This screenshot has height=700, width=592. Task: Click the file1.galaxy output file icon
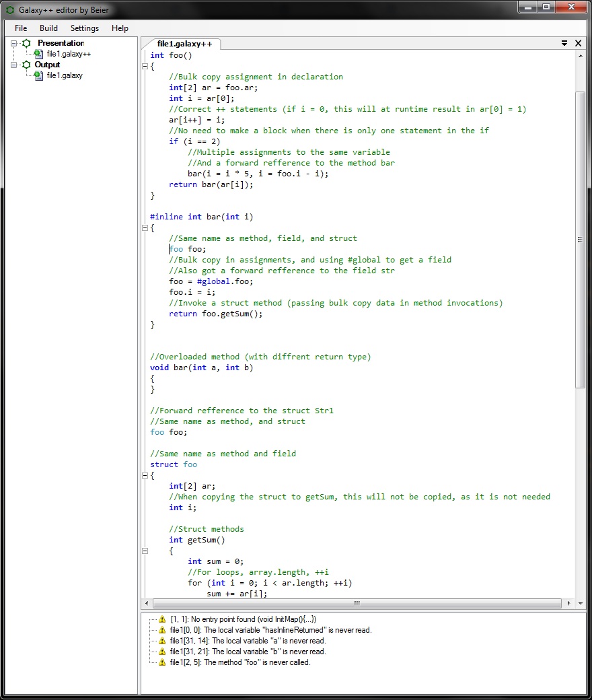tap(39, 75)
